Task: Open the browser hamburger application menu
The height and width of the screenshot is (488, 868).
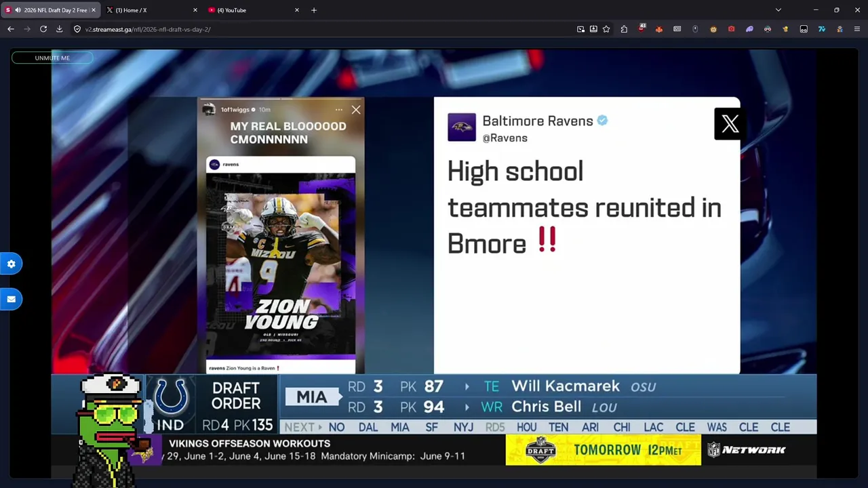Action: coord(857,29)
